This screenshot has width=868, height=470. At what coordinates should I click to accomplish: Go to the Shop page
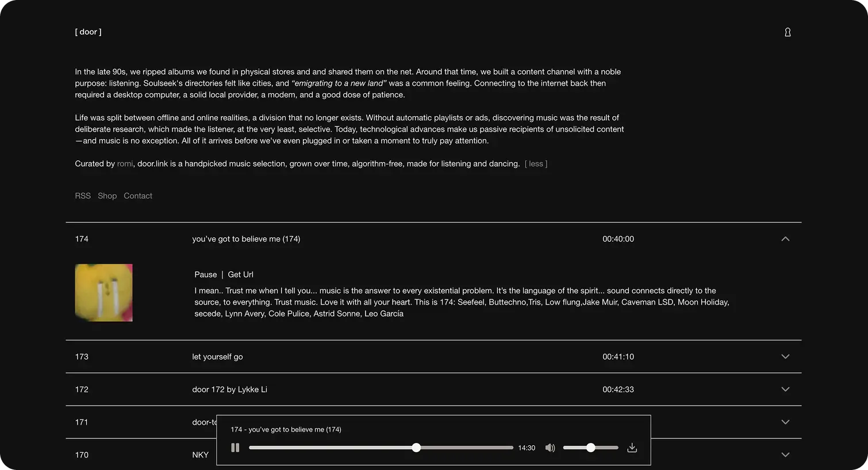click(x=107, y=196)
